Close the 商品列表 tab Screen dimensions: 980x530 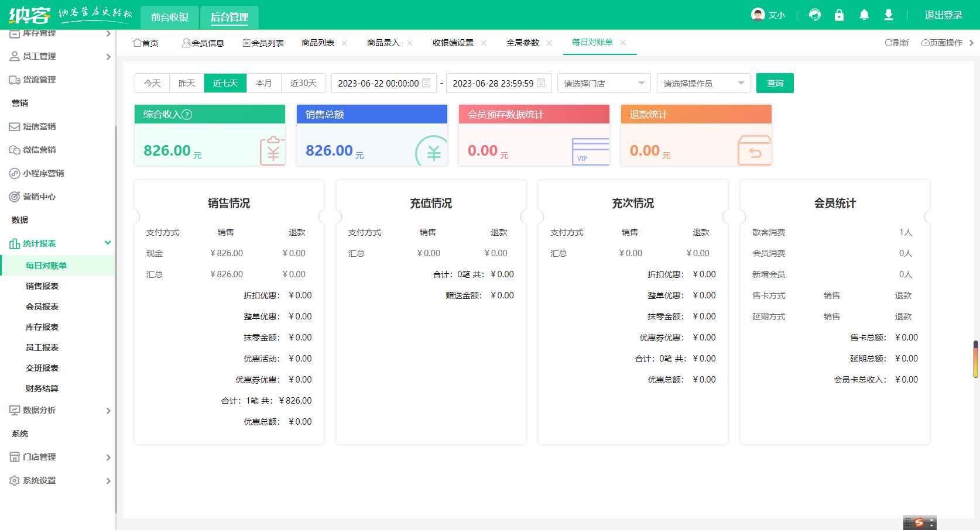[344, 43]
